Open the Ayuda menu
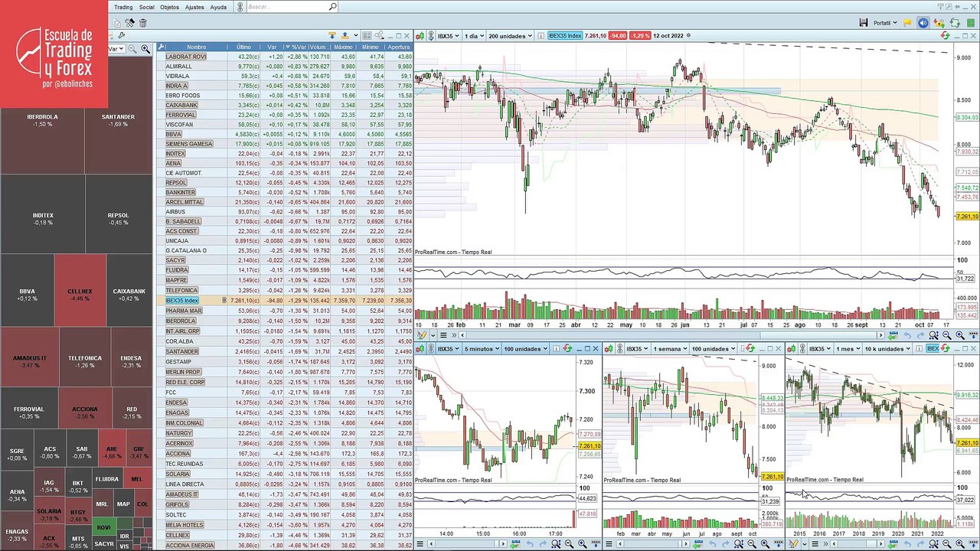 218,7
